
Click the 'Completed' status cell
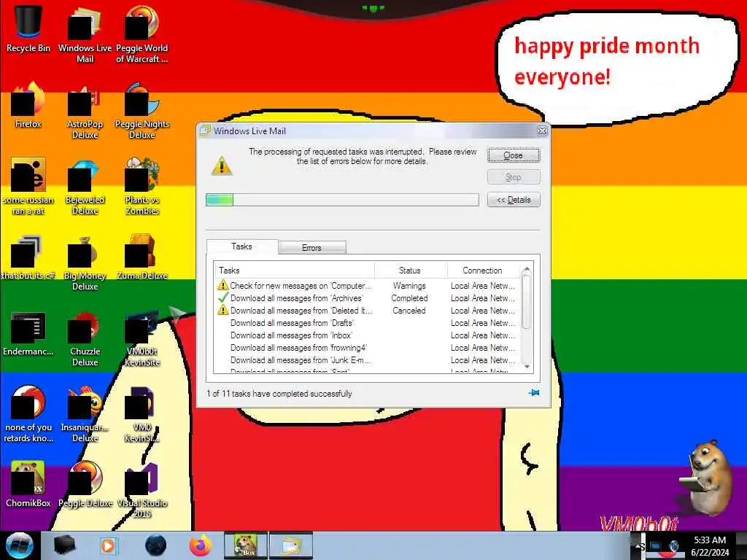tap(410, 298)
